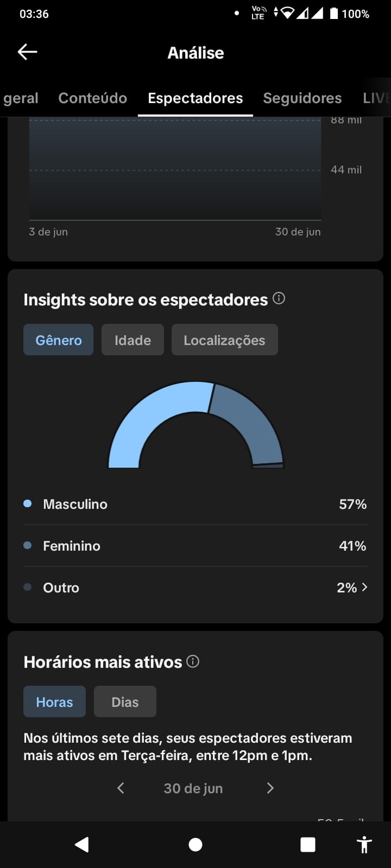Image resolution: width=391 pixels, height=868 pixels.
Task: Select the Localizações filter chip
Action: click(224, 340)
